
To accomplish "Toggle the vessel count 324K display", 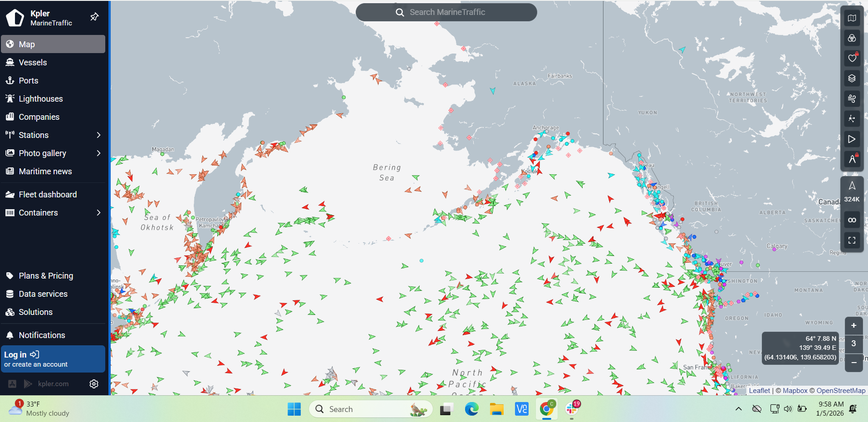I will [x=852, y=191].
